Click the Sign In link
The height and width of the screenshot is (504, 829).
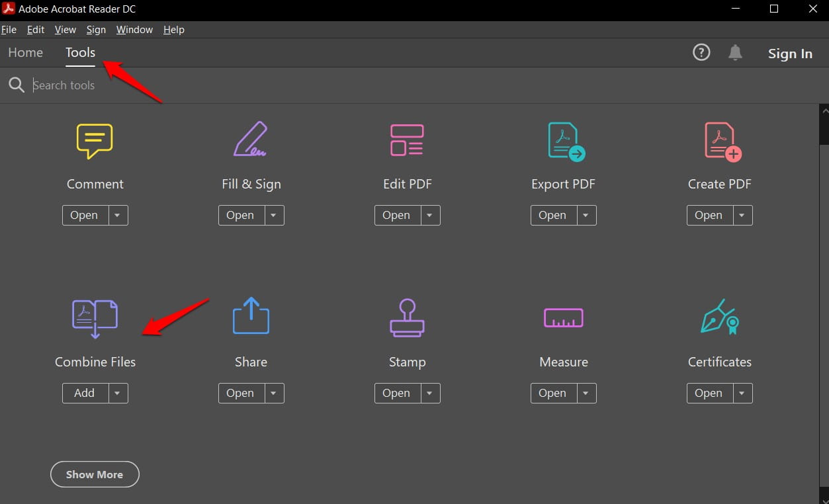click(789, 54)
